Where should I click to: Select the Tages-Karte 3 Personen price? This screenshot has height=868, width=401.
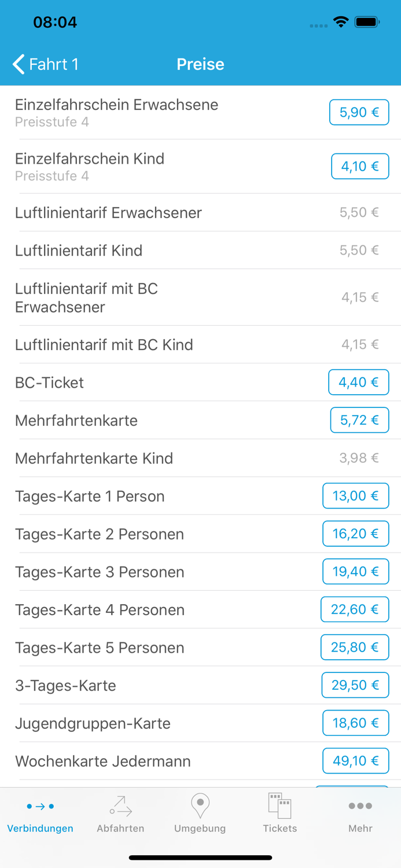tap(355, 571)
